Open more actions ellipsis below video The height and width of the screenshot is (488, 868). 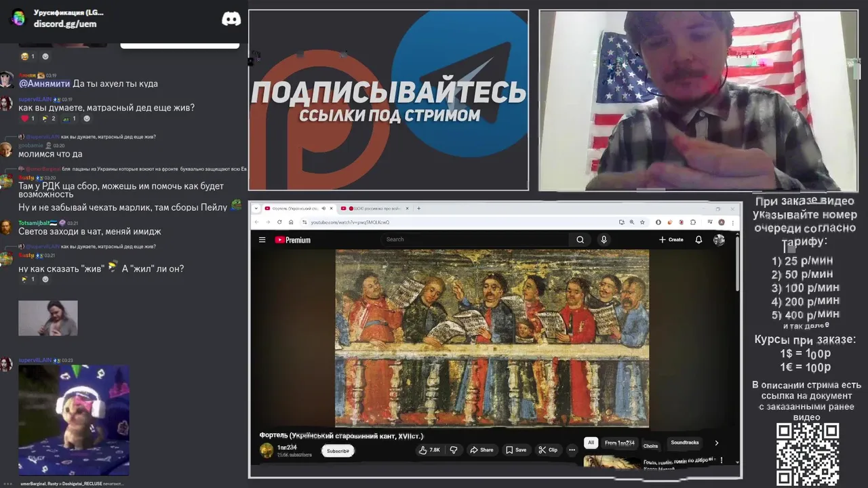coord(572,450)
